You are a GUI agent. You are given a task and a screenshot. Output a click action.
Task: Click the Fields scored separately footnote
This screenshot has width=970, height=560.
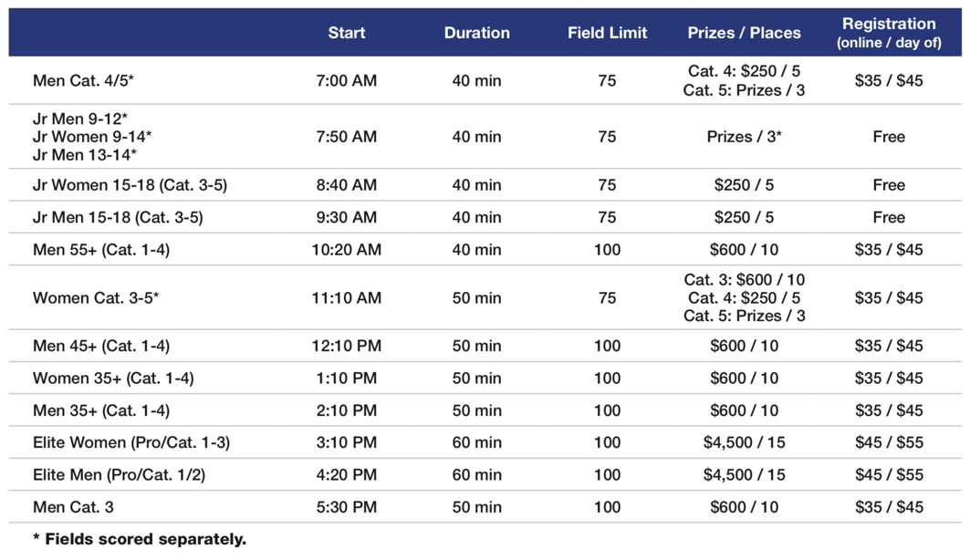[140, 540]
